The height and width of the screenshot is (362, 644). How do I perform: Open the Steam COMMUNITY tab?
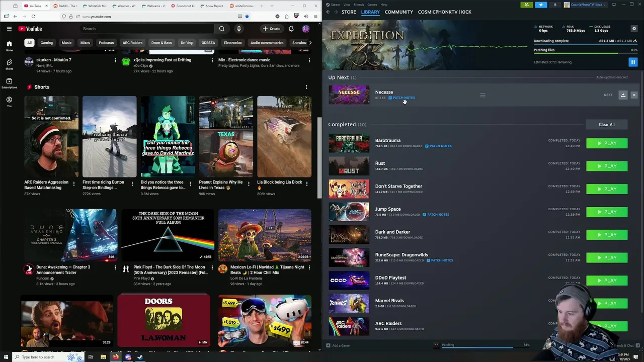tap(398, 12)
